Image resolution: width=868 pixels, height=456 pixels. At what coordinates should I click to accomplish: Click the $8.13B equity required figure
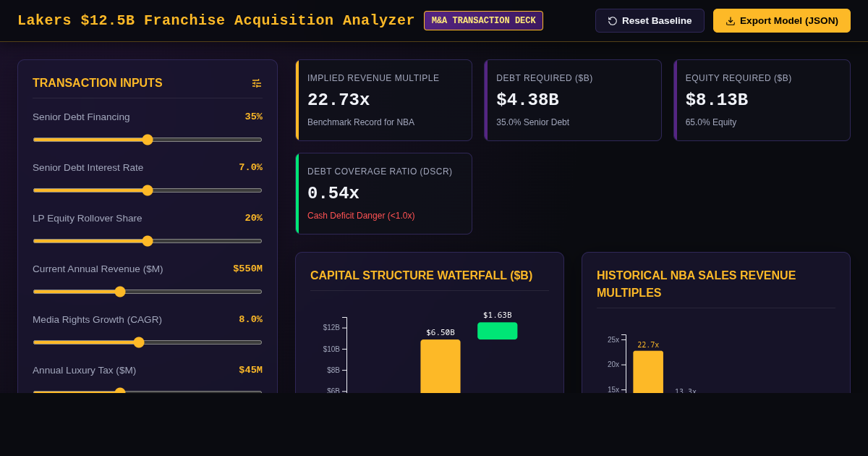tap(717, 100)
